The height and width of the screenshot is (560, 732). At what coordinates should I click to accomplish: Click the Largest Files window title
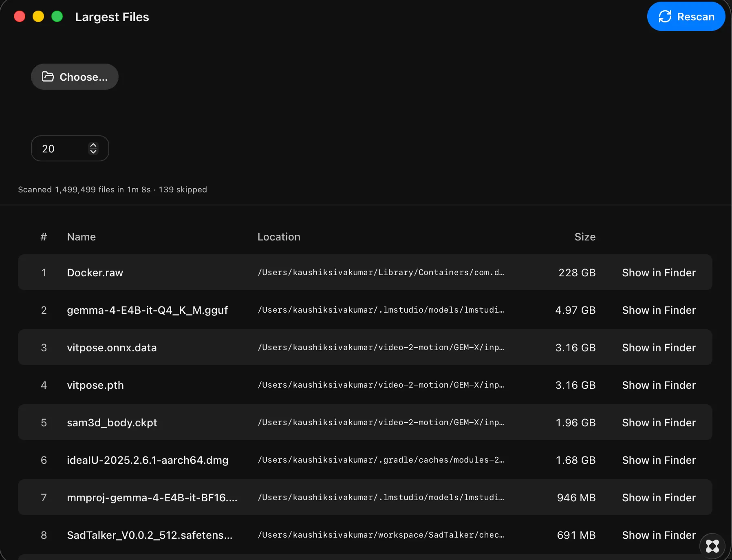[x=112, y=17]
